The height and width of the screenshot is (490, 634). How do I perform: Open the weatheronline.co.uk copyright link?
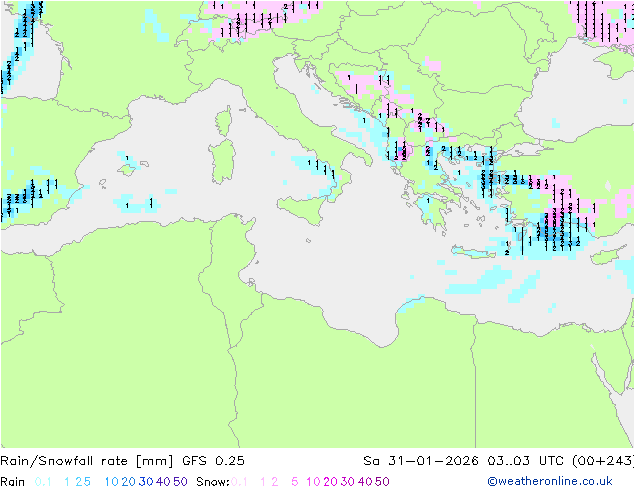pos(550,481)
